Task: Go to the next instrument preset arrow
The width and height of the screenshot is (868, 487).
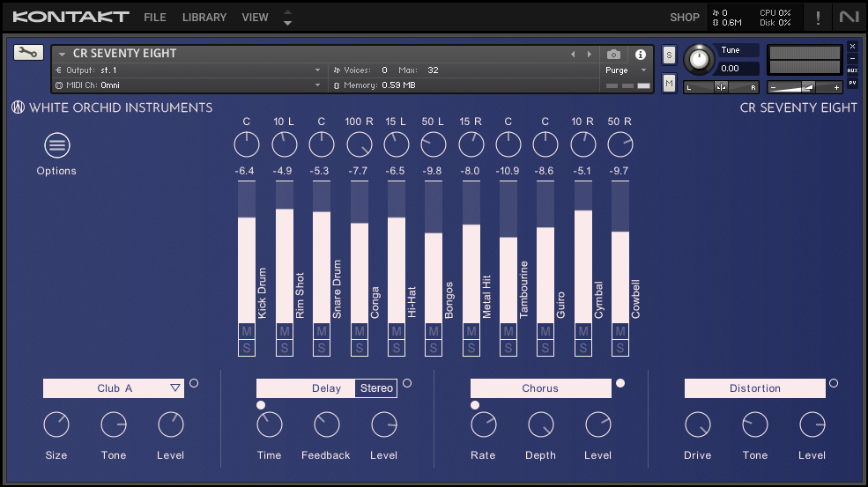Action: point(589,55)
